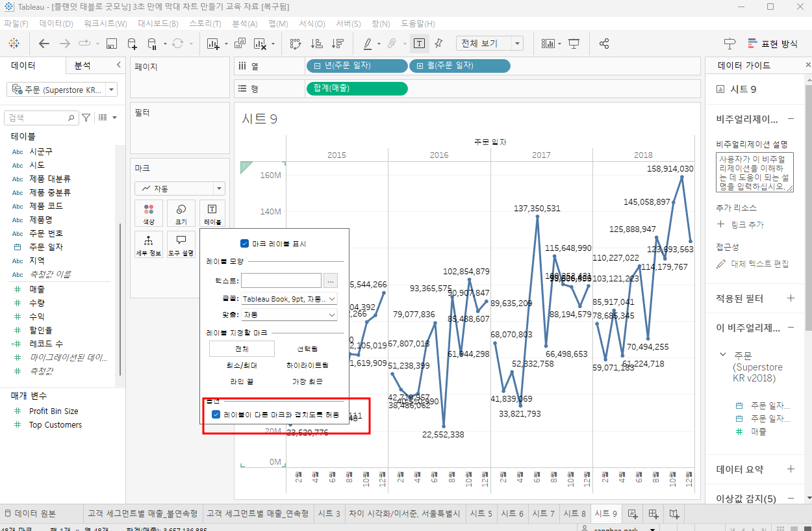Collapse the 비주얼리제이션 section in Data Guide
812x531 pixels.
click(791, 119)
